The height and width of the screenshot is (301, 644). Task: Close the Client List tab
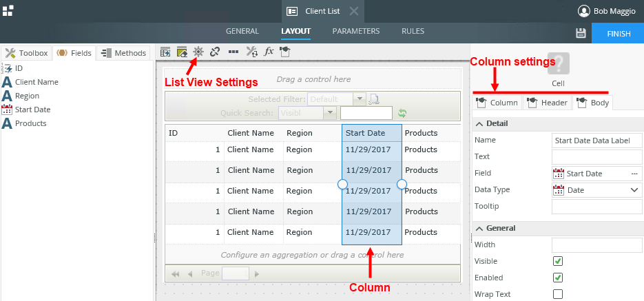pyautogui.click(x=353, y=11)
